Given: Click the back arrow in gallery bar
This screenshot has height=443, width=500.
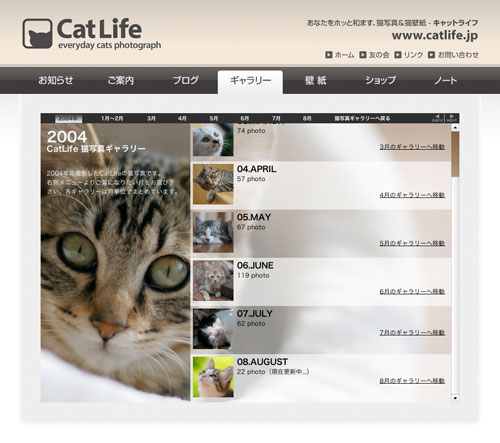Looking at the screenshot, I should [438, 118].
